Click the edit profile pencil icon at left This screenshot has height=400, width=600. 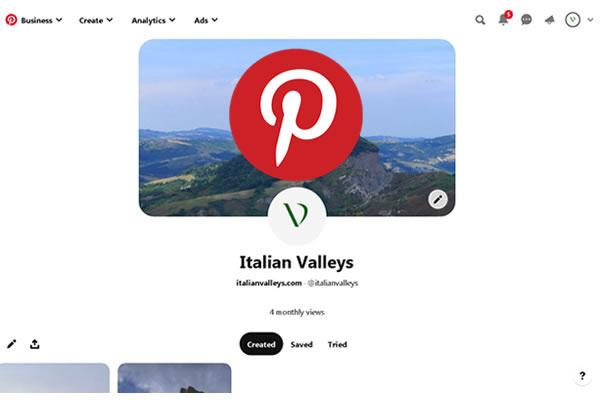coord(11,344)
